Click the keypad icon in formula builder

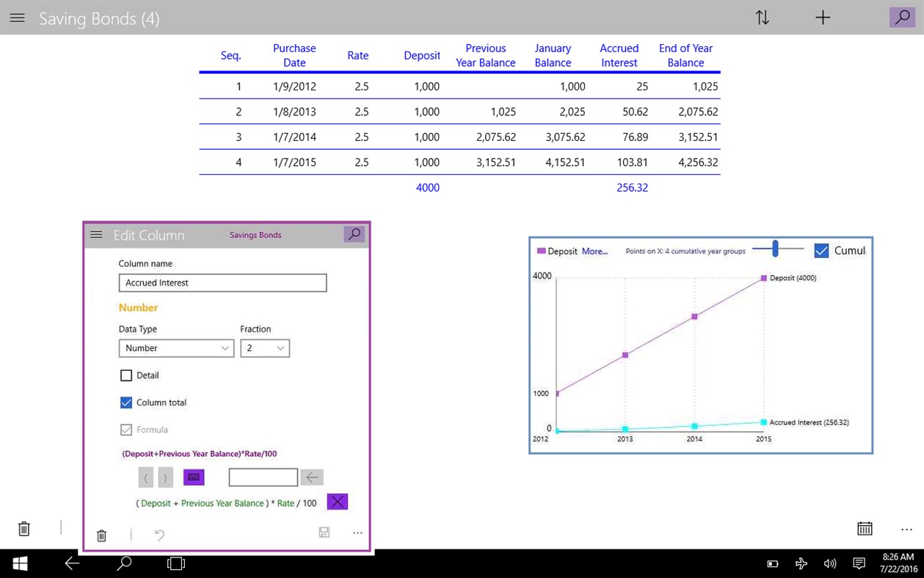193,477
